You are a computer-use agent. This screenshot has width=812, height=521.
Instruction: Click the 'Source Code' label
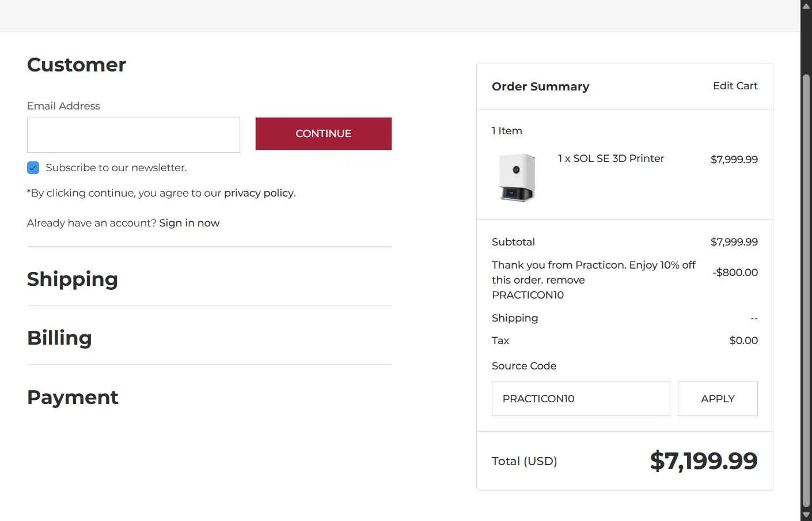tap(524, 366)
